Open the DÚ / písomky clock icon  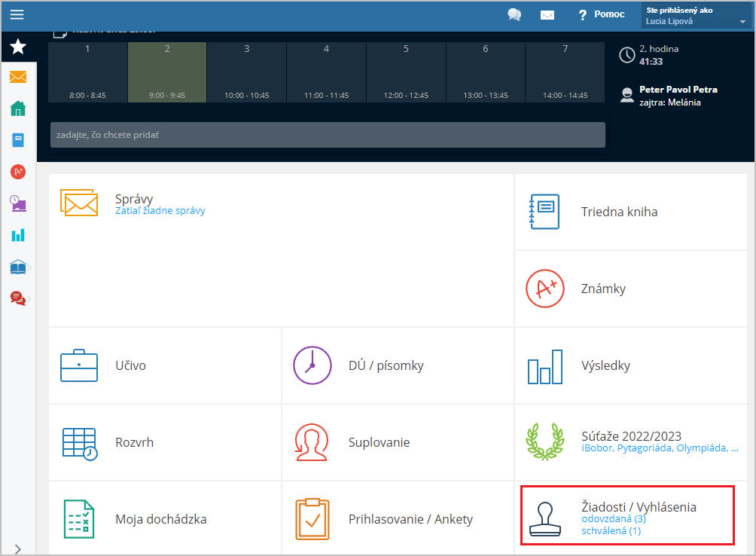[x=312, y=365]
